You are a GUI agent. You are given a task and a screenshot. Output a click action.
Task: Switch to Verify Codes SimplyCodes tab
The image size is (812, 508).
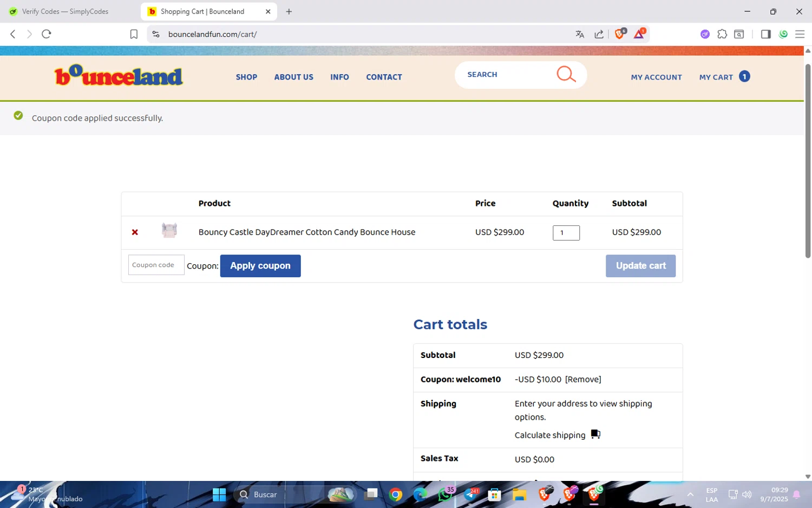point(66,11)
